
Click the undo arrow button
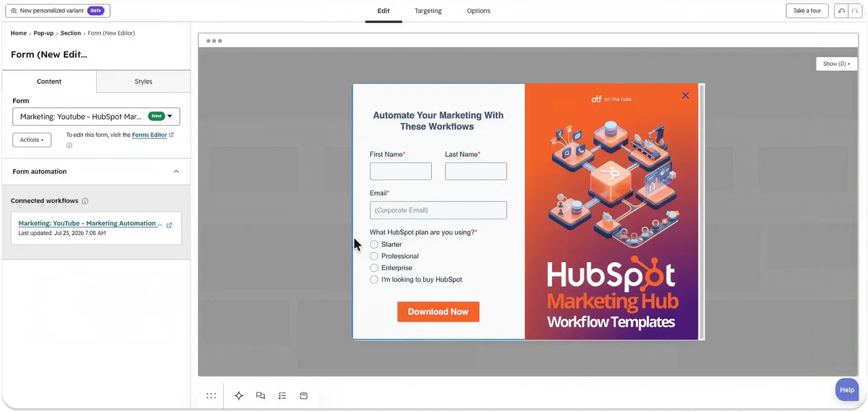click(x=842, y=11)
